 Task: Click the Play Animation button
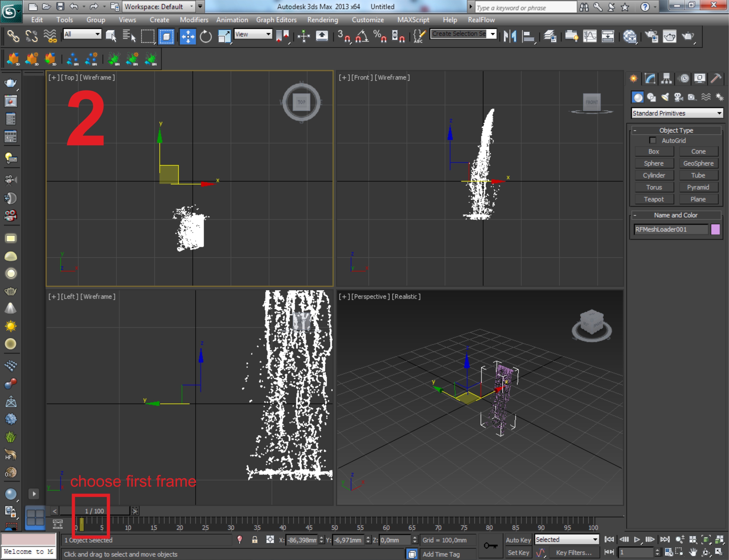point(637,539)
